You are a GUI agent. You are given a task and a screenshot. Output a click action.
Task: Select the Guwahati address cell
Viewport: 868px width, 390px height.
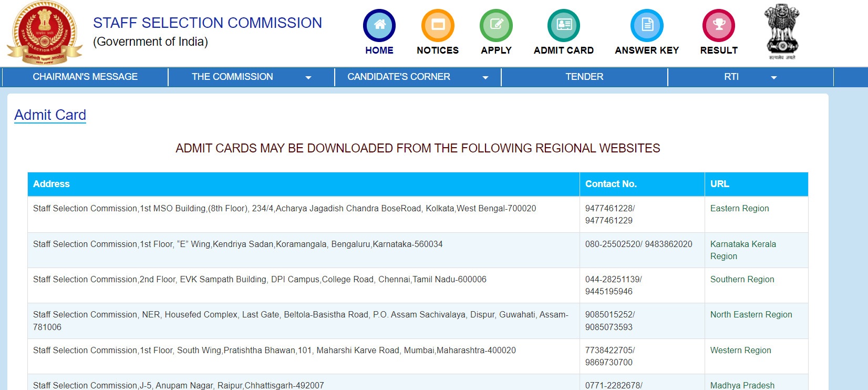pyautogui.click(x=304, y=321)
